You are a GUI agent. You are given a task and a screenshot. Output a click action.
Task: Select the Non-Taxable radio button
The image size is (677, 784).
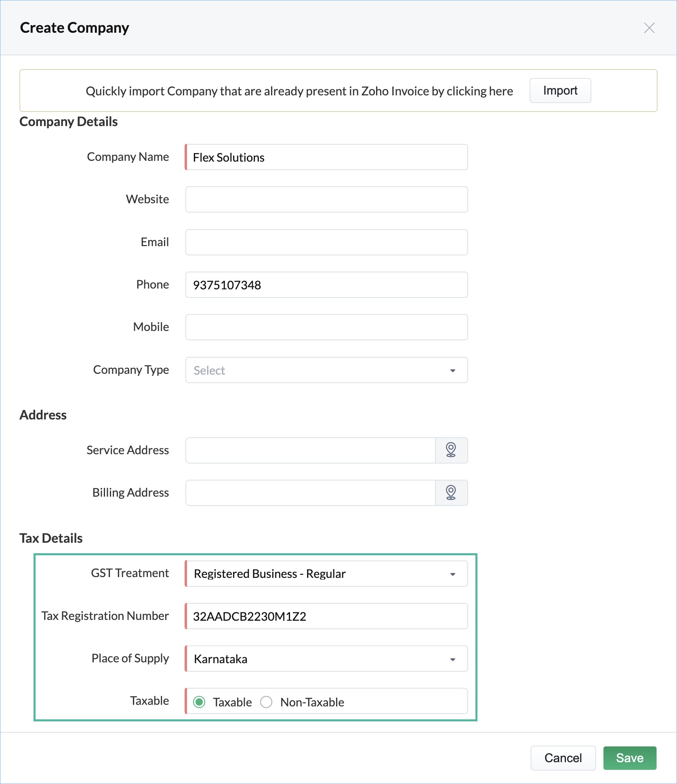pos(266,702)
